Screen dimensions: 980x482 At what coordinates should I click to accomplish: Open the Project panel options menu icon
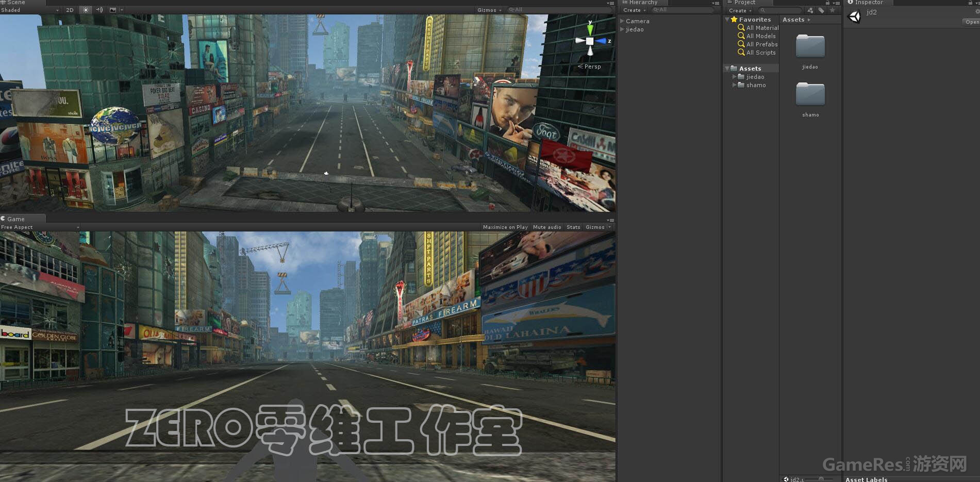coord(836,3)
